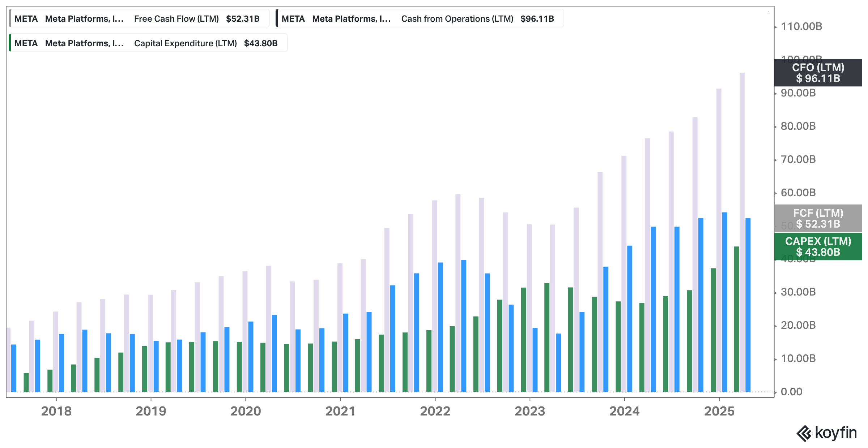Click the 2021 x-axis year label
Screen dimensions: 868x448
pos(340,411)
